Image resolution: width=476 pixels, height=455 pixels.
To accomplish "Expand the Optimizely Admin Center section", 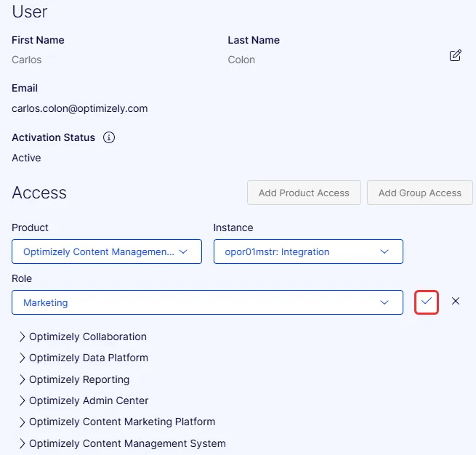I will pos(84,400).
